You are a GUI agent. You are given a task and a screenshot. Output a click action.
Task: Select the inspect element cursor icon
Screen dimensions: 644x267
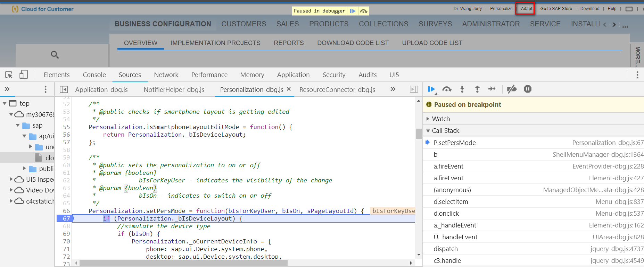coord(9,75)
